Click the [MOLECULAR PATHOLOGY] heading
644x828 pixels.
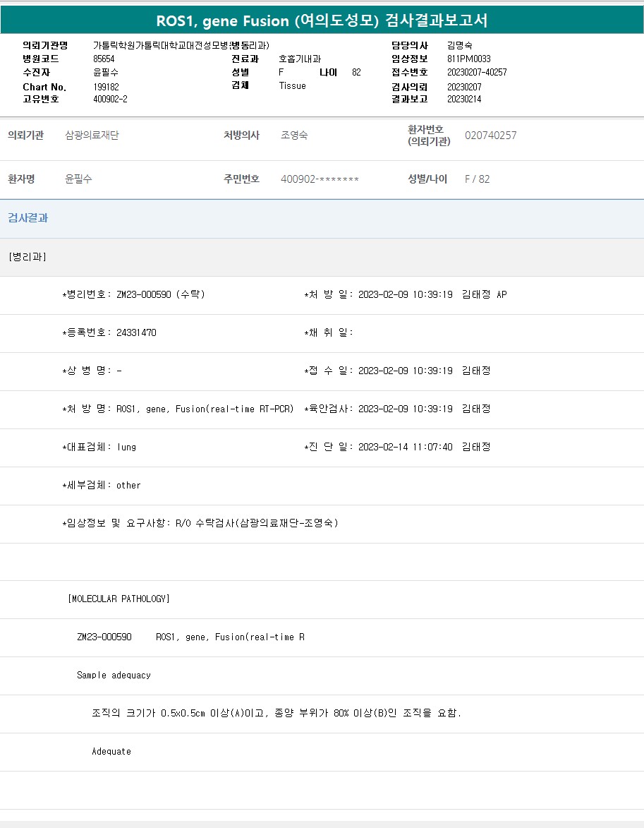click(119, 599)
